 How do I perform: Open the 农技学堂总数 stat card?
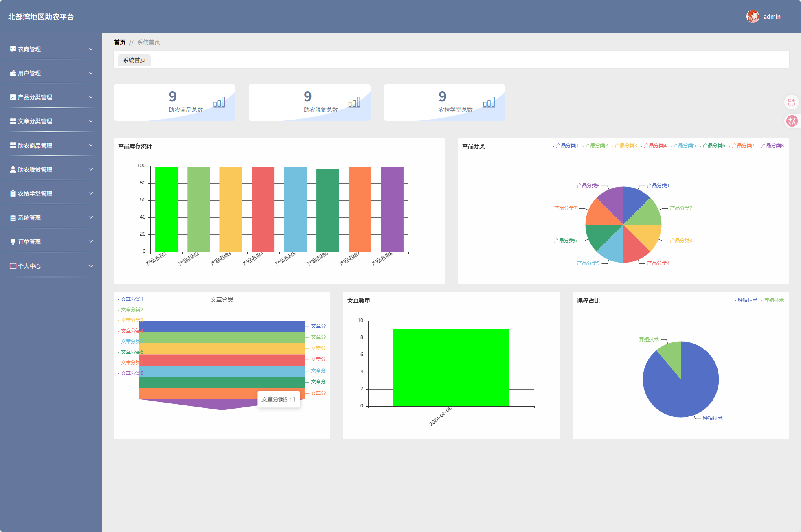(x=445, y=103)
